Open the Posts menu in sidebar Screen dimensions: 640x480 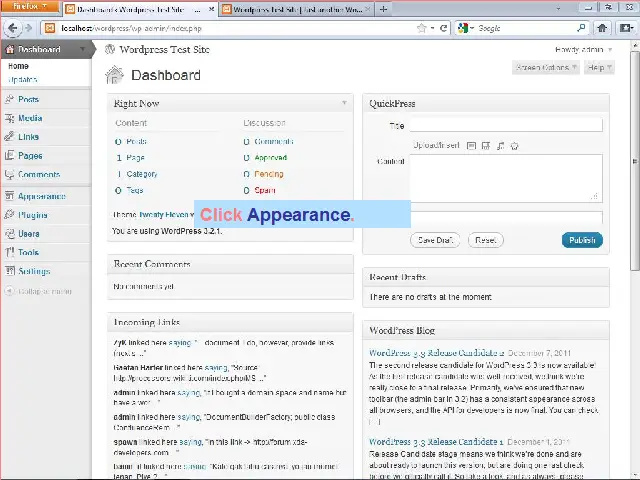[29, 99]
